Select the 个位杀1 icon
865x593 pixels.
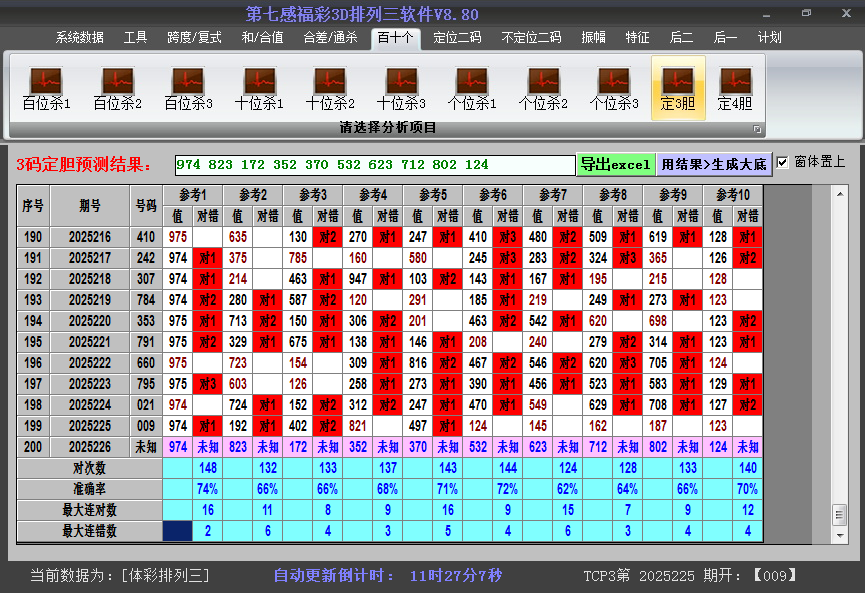click(472, 88)
